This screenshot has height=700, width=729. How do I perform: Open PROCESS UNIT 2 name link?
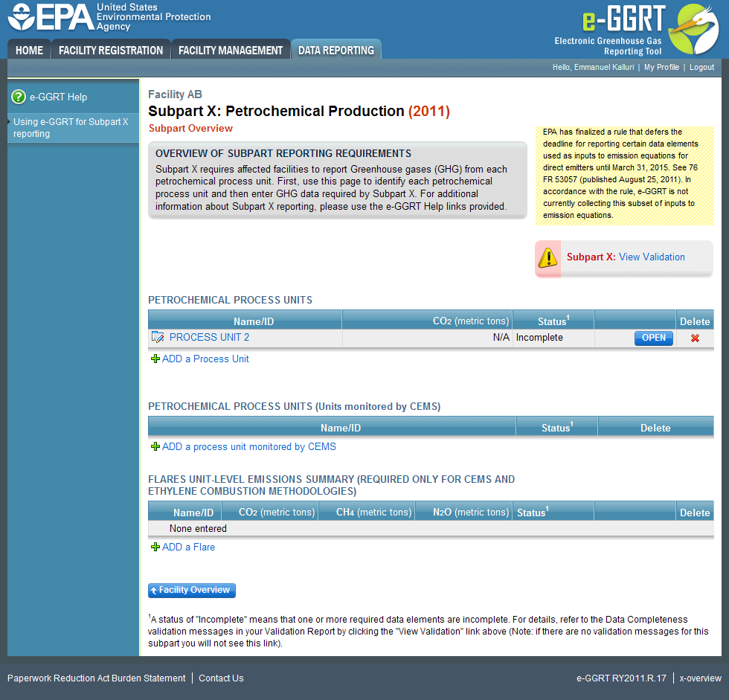pyautogui.click(x=209, y=338)
